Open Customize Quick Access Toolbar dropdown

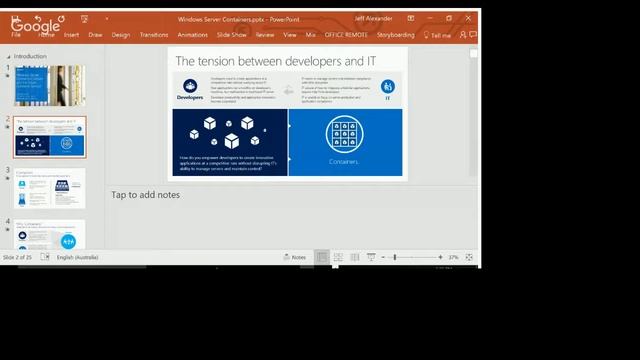107,19
